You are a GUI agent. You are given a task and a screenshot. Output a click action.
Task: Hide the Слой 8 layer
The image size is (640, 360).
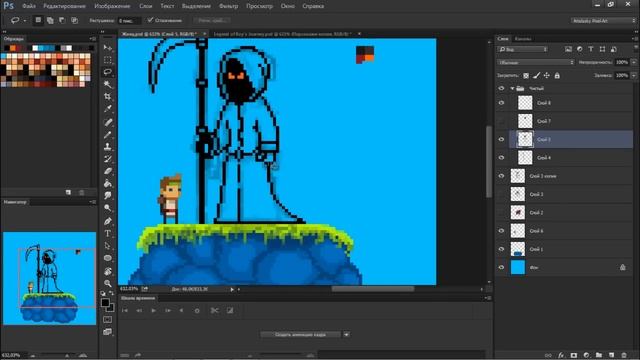click(x=501, y=103)
